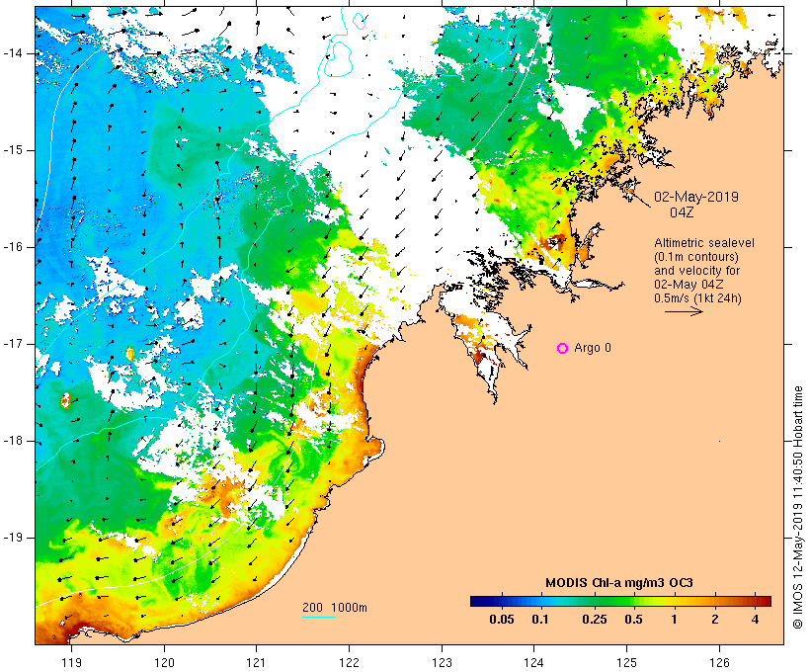Screen dimensions: 810x672
Task: Click colorbar value '2'
Action: (x=715, y=620)
